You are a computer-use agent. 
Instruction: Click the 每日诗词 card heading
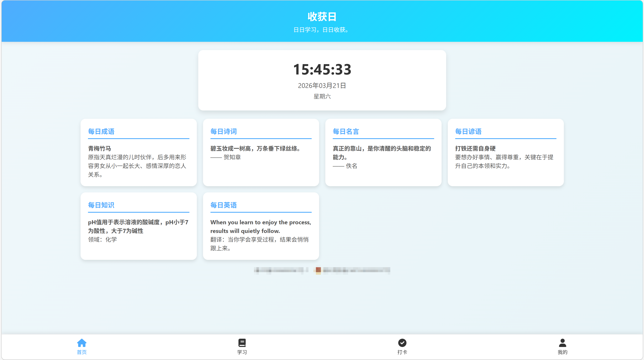pyautogui.click(x=223, y=131)
